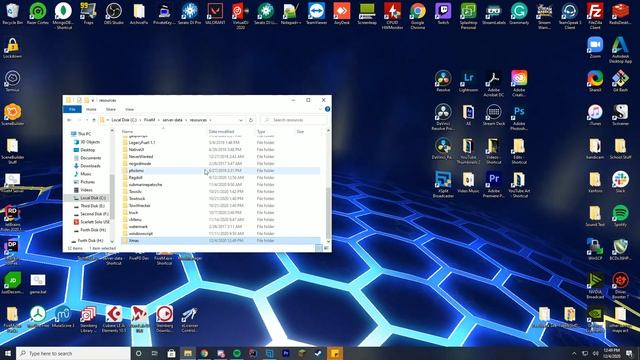The width and height of the screenshot is (640, 360).
Task: Click the Refresh button beside address bar
Action: (x=251, y=120)
